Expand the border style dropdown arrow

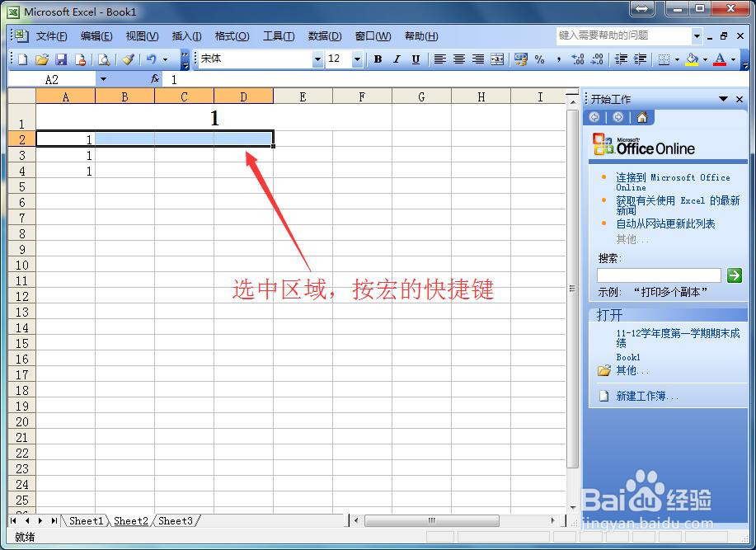point(677,59)
